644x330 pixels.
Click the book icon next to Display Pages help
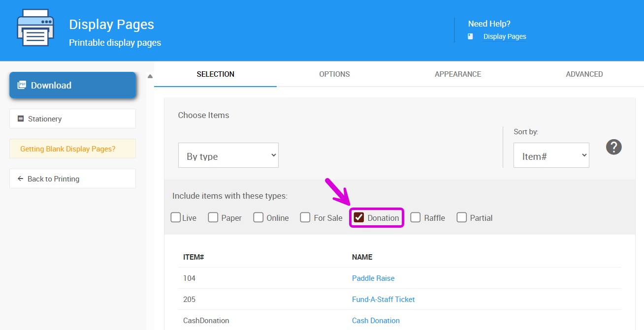[x=470, y=36]
